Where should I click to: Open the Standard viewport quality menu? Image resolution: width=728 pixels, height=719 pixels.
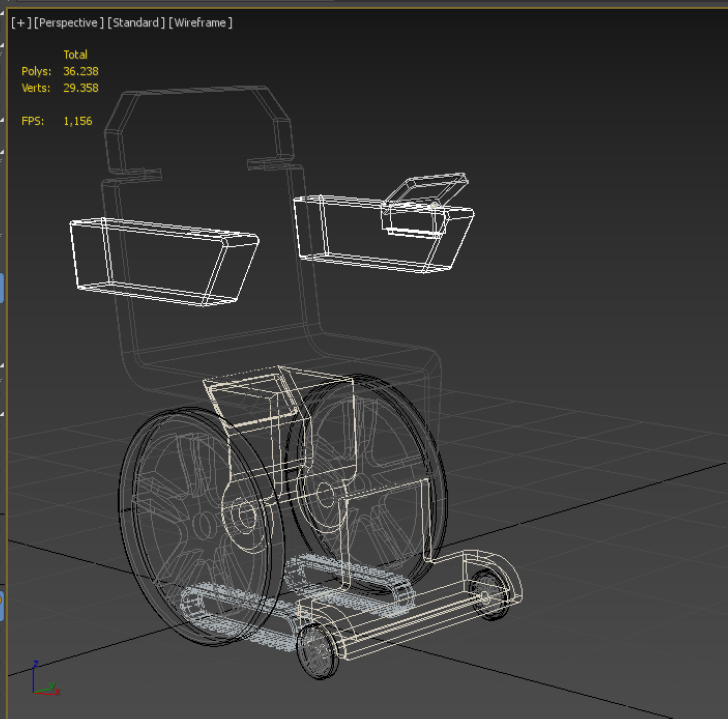click(136, 23)
